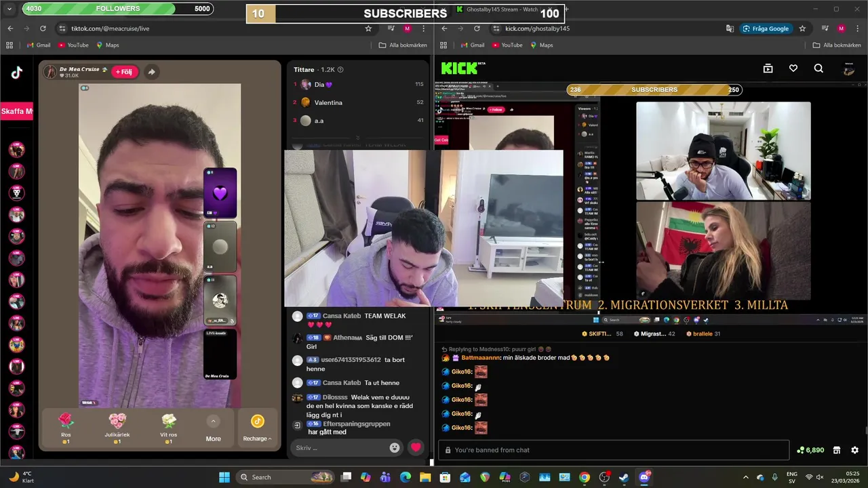
Task: Expand the Recharge coin menu
Action: tap(257, 429)
